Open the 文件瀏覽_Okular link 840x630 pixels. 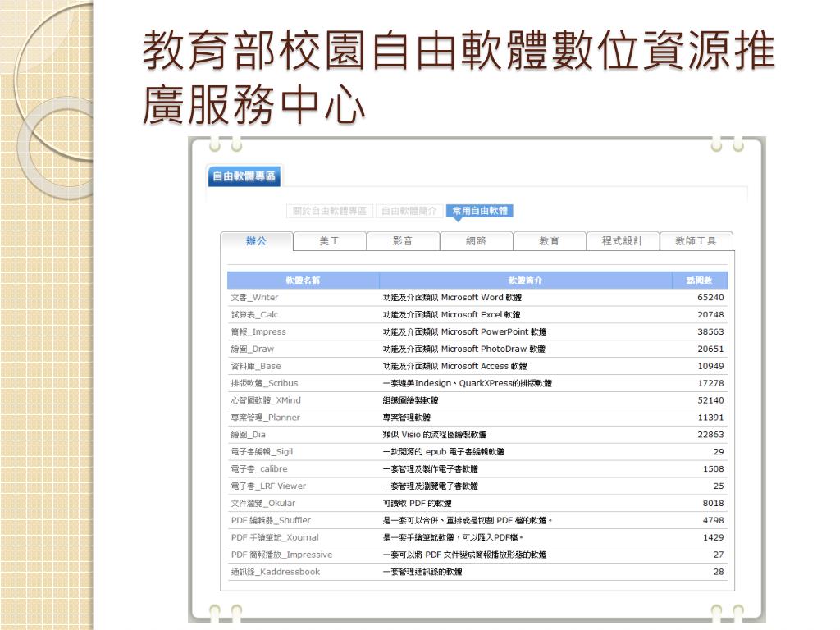tap(263, 503)
